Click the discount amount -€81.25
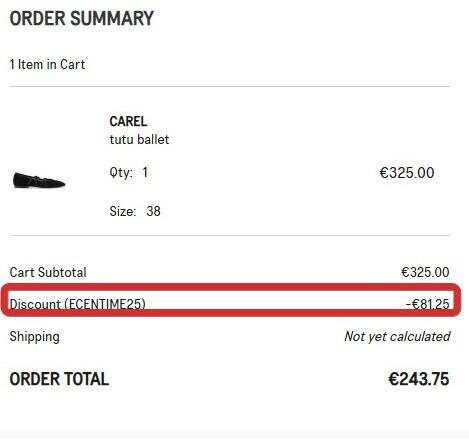Viewport: 469px width, 442px height. (428, 304)
